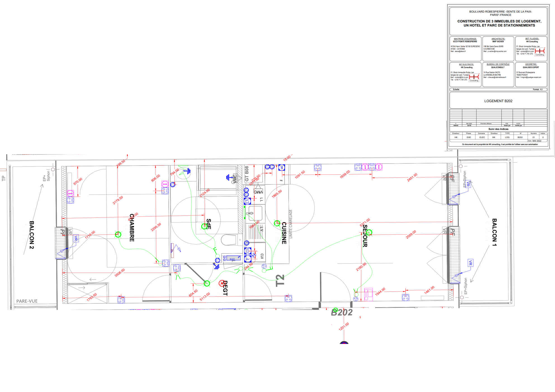The image size is (555, 392).
Task: Select the BALCON 1 room label
Action: tap(494, 232)
